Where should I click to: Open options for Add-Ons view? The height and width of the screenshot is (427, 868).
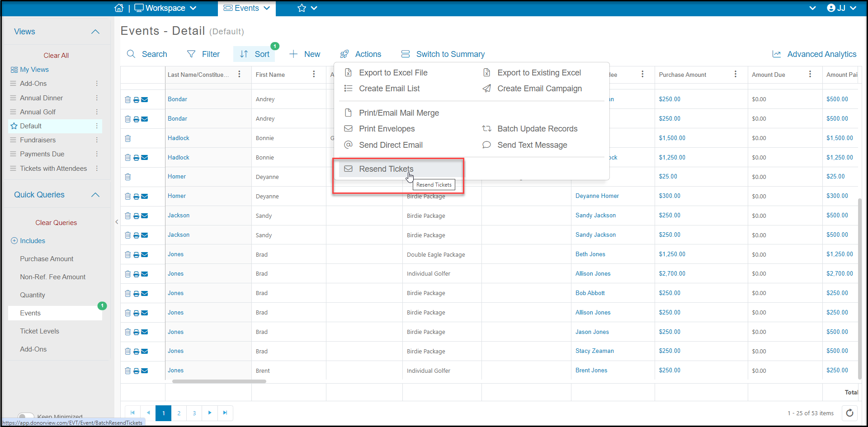pos(97,84)
